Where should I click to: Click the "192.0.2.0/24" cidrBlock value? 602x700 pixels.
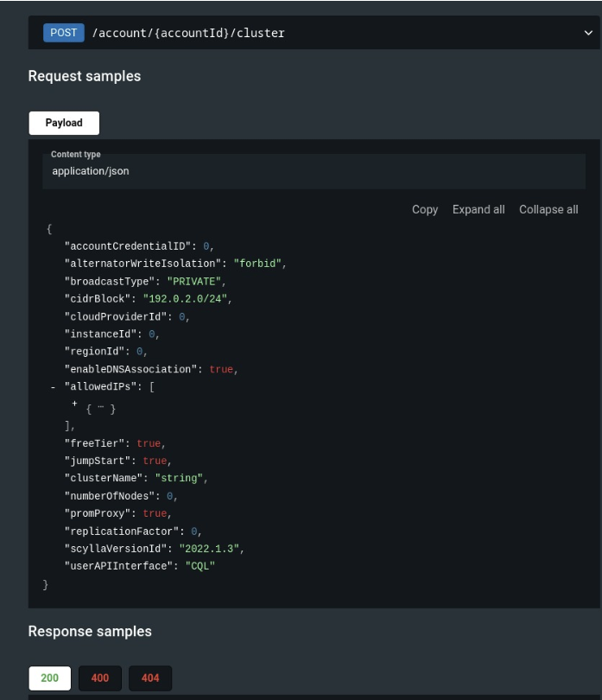[x=185, y=299]
